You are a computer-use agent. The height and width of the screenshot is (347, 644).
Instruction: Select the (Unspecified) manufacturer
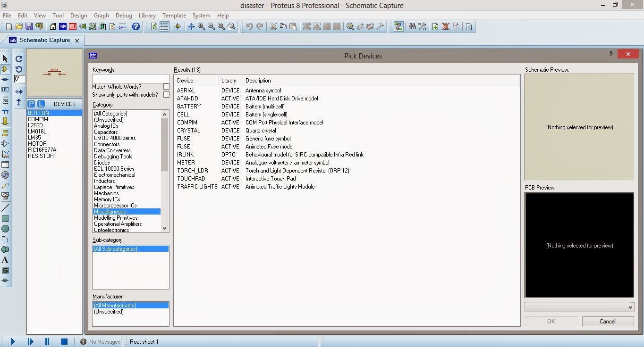[109, 312]
